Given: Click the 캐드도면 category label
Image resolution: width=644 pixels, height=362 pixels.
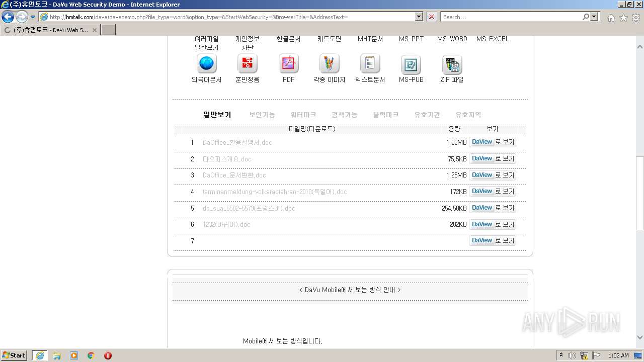Looking at the screenshot, I should point(329,39).
